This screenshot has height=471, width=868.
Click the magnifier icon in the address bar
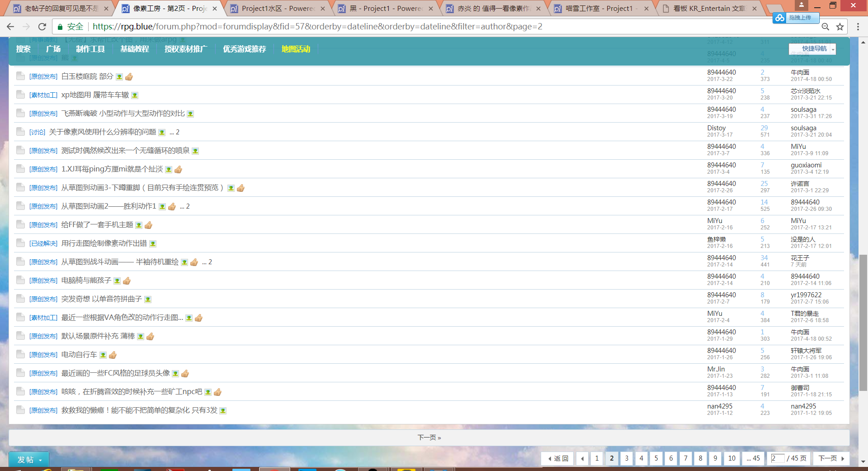click(825, 27)
